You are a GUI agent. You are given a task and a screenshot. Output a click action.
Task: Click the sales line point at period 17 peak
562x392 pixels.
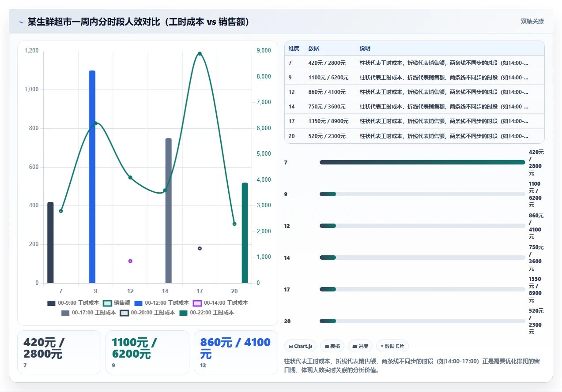click(200, 54)
